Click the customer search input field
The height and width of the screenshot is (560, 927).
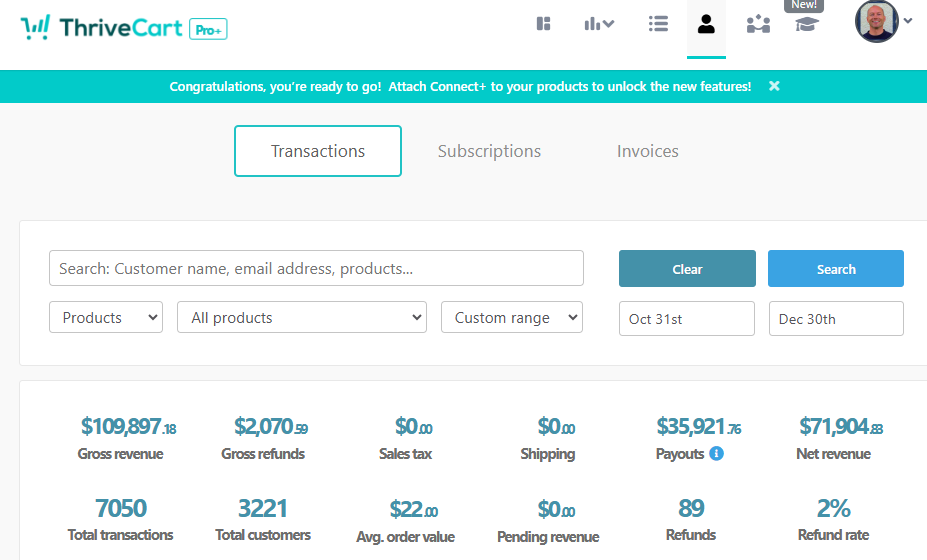tap(316, 269)
